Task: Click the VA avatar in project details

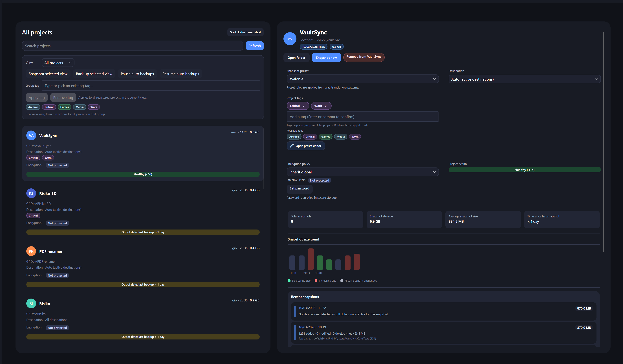Action: click(290, 39)
